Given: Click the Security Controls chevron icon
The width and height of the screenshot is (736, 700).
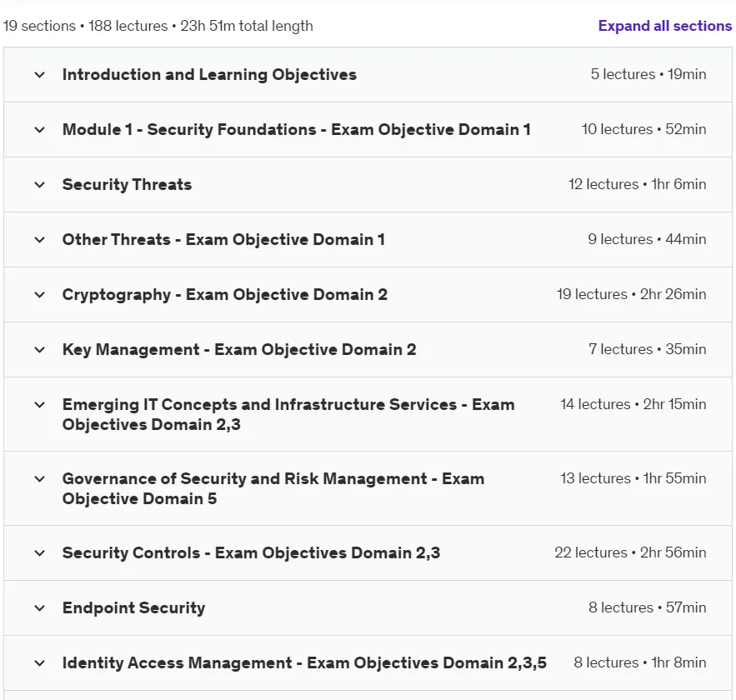Looking at the screenshot, I should point(40,552).
